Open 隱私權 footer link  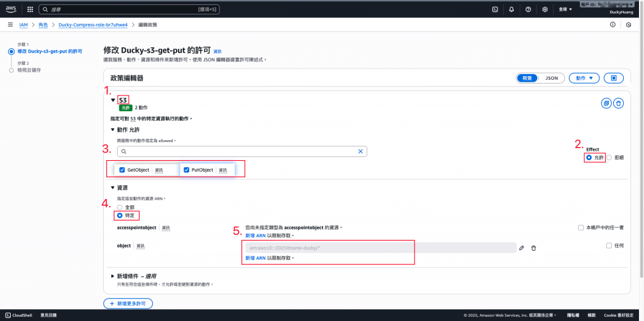[573, 315]
